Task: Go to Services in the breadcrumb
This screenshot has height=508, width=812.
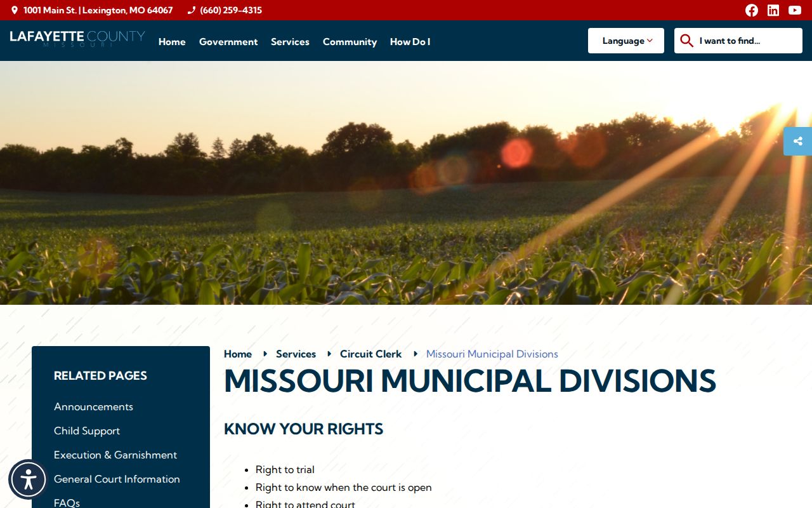Action: 296,354
